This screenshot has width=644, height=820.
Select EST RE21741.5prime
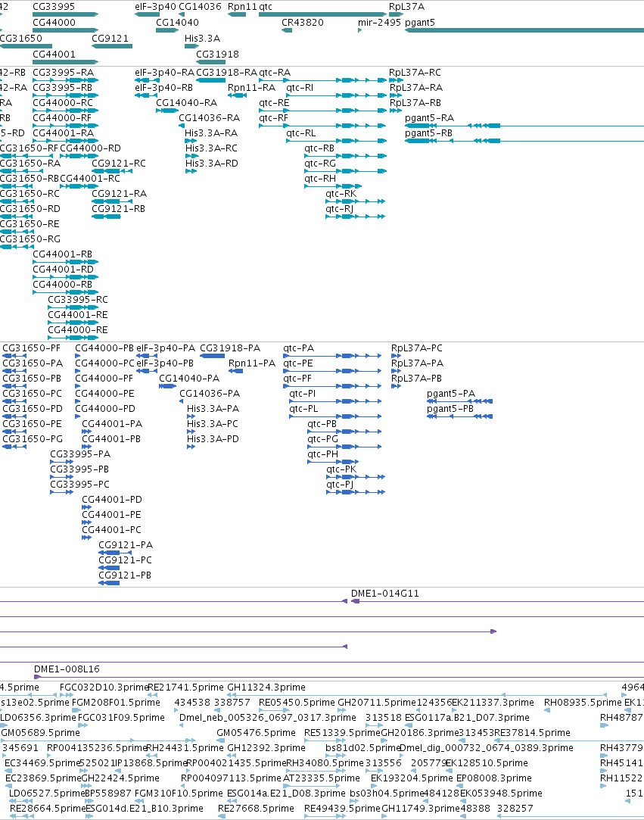coord(185,687)
